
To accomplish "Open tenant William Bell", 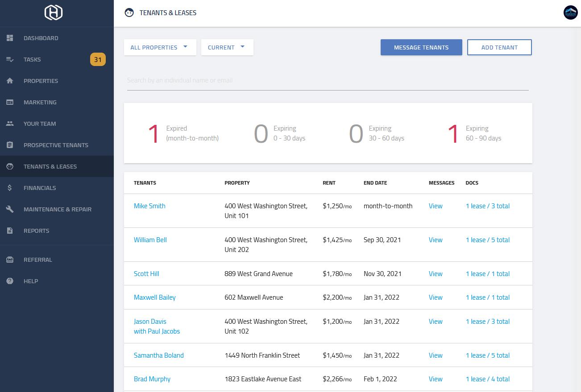I will [150, 240].
